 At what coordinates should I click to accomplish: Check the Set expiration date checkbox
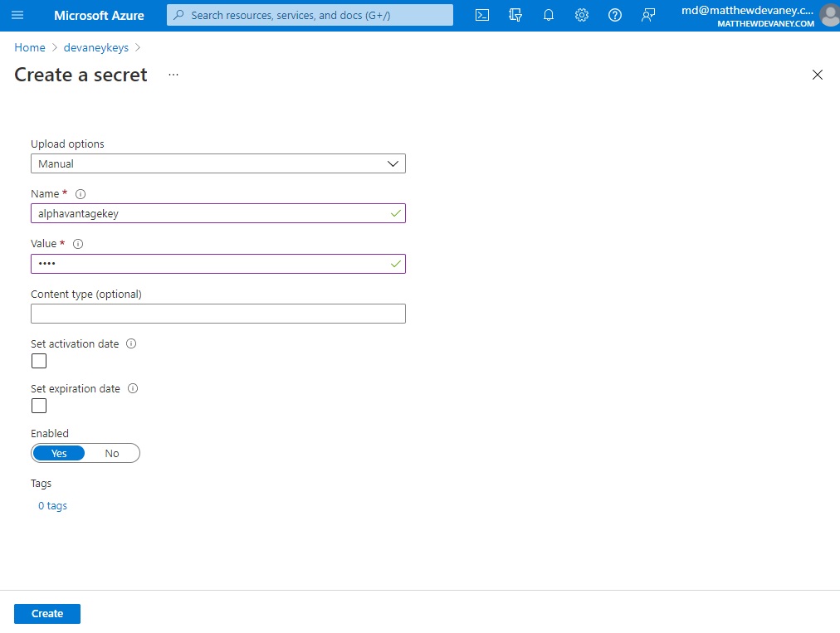point(38,406)
